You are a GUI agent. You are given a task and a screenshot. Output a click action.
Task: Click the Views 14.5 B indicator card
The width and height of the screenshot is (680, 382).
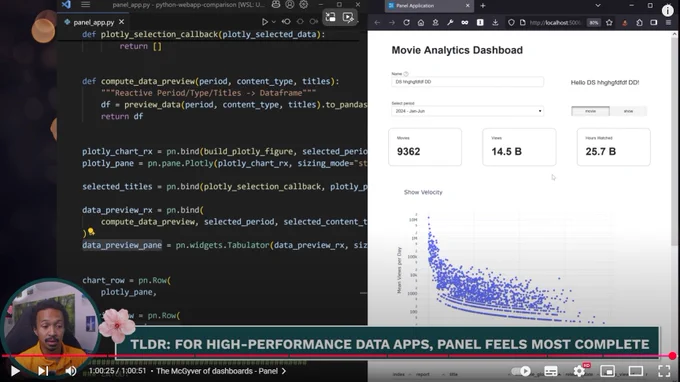click(519, 147)
